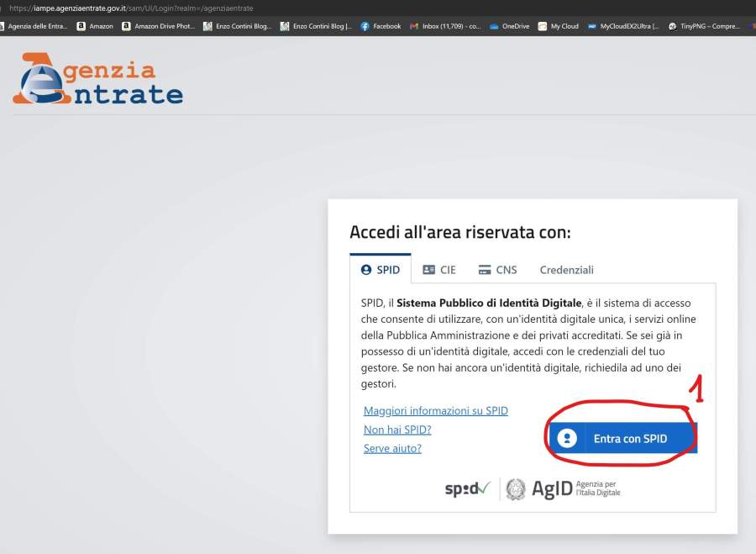Follow the Non hai SPID? link
This screenshot has height=554, width=756.
[396, 430]
